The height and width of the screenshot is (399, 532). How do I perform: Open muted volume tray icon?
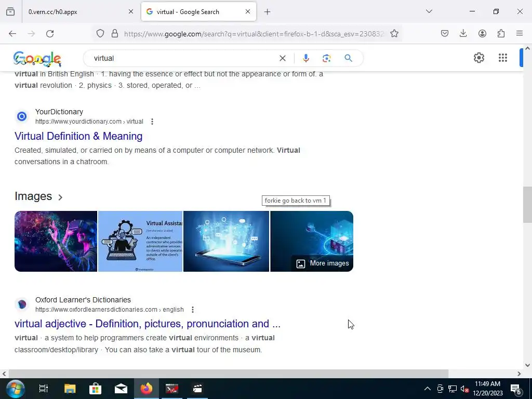(x=464, y=389)
